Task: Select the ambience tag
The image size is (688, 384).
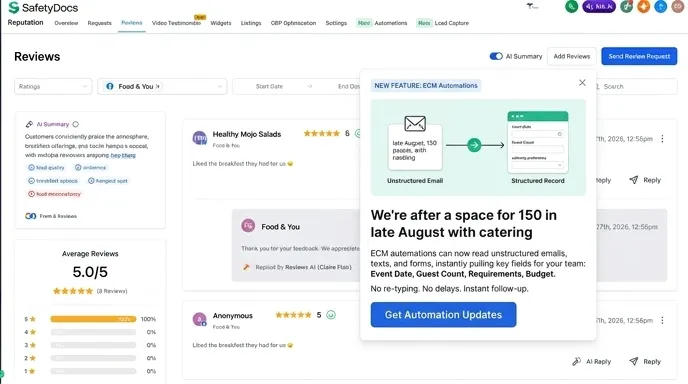Action: pyautogui.click(x=90, y=168)
